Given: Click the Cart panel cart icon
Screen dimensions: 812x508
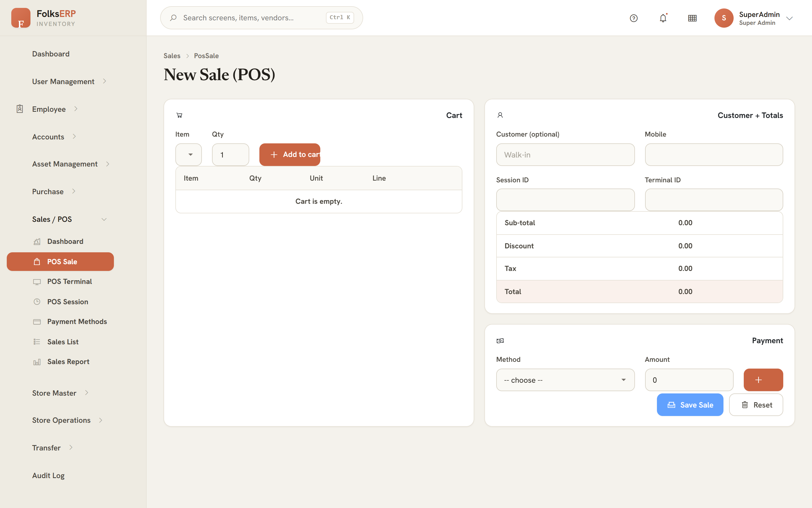Looking at the screenshot, I should tap(180, 115).
